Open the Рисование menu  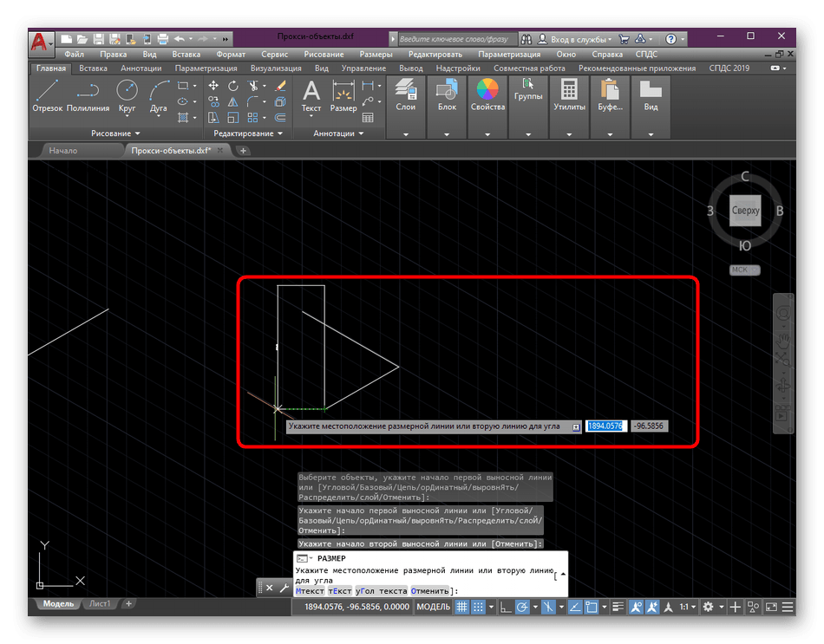[324, 54]
